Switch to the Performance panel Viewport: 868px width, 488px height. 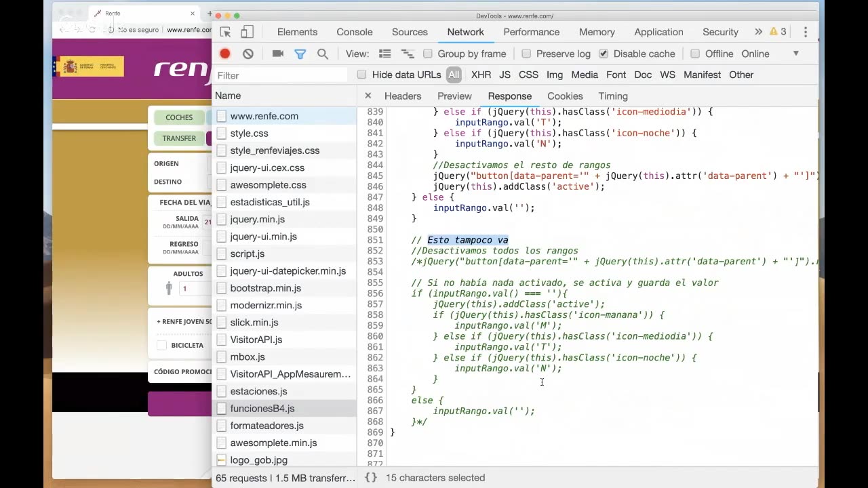(x=531, y=32)
